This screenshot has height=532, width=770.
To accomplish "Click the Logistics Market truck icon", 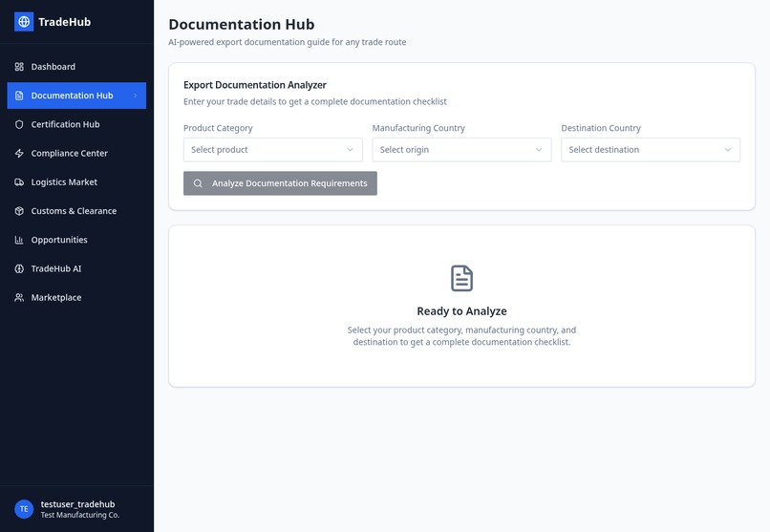I will (x=19, y=182).
